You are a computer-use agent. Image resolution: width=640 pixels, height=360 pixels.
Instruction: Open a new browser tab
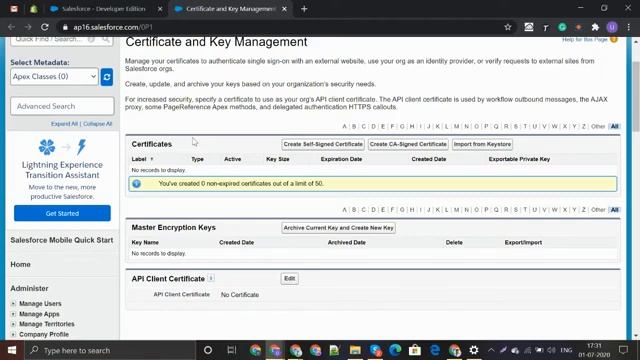tap(304, 9)
